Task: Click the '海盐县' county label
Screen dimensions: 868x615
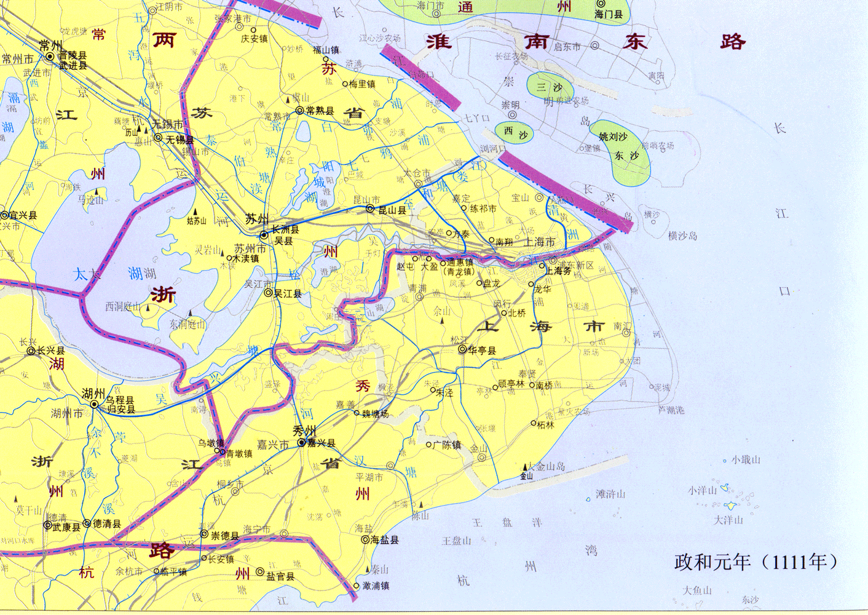Action: pos(385,540)
